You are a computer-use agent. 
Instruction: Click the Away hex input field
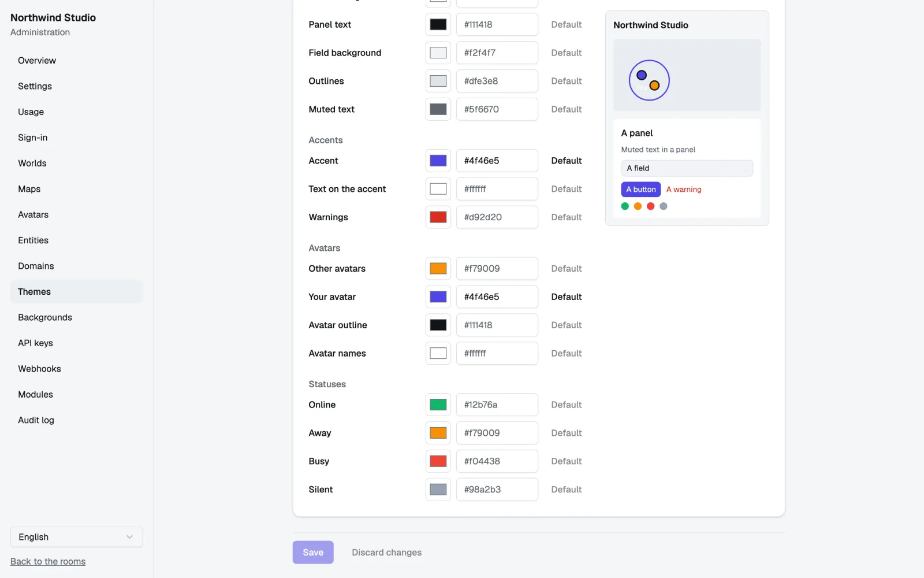tap(497, 433)
